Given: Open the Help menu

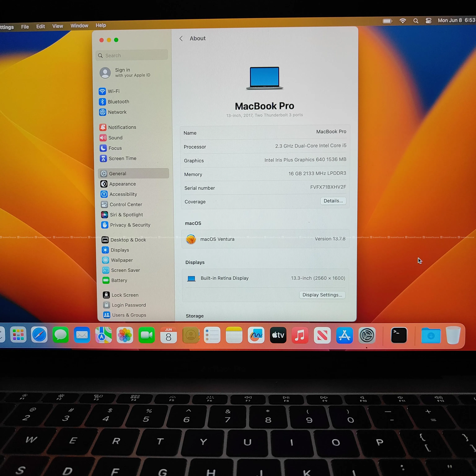Looking at the screenshot, I should [101, 25].
